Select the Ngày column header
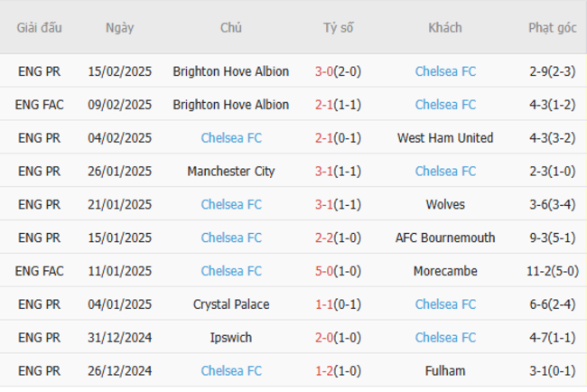 pyautogui.click(x=119, y=28)
